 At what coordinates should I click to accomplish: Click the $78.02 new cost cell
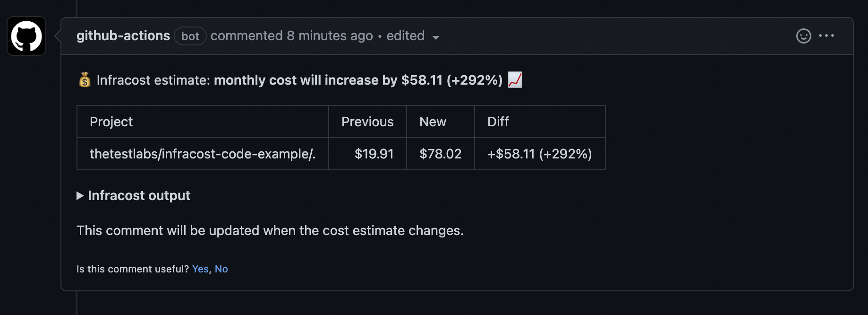pyautogui.click(x=441, y=154)
